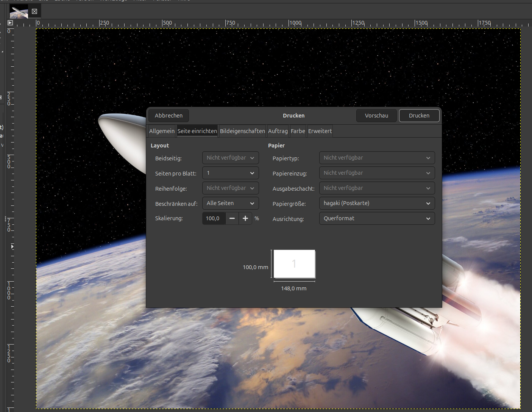The height and width of the screenshot is (412, 532).
Task: Switch to the Farbe tab
Action: [298, 131]
